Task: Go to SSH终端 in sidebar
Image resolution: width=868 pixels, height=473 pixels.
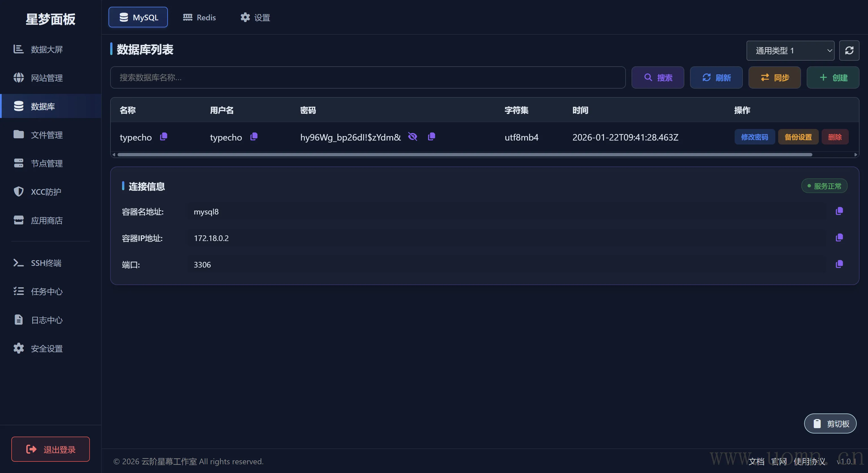Action: pos(46,263)
